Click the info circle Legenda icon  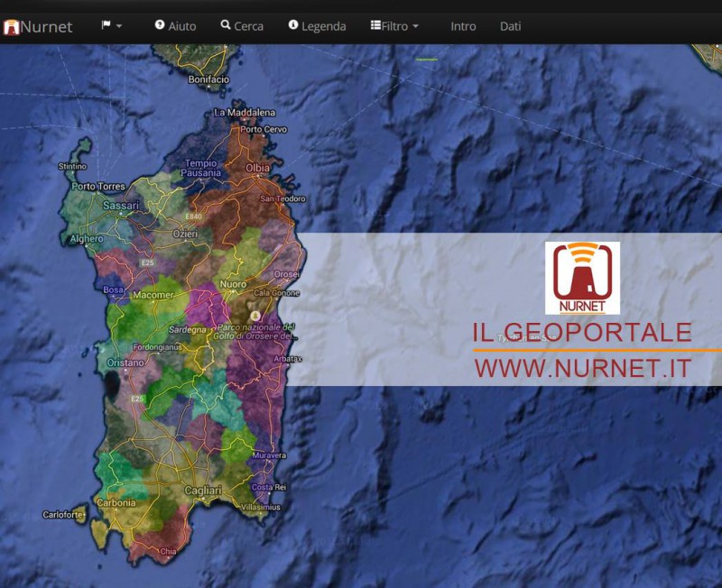click(x=293, y=25)
